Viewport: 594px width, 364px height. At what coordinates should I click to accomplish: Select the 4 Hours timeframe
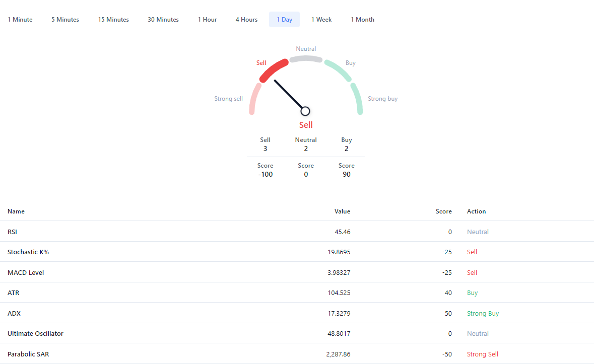tap(246, 19)
